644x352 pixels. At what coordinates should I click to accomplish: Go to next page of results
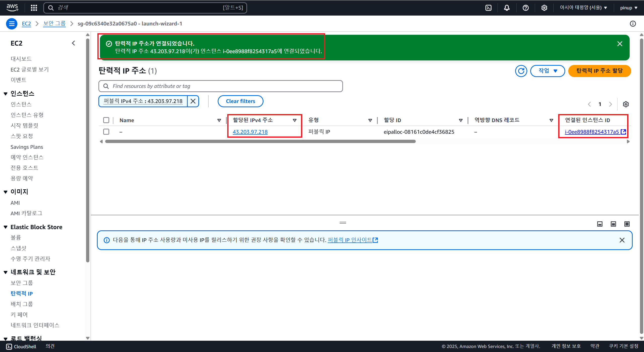coord(611,104)
